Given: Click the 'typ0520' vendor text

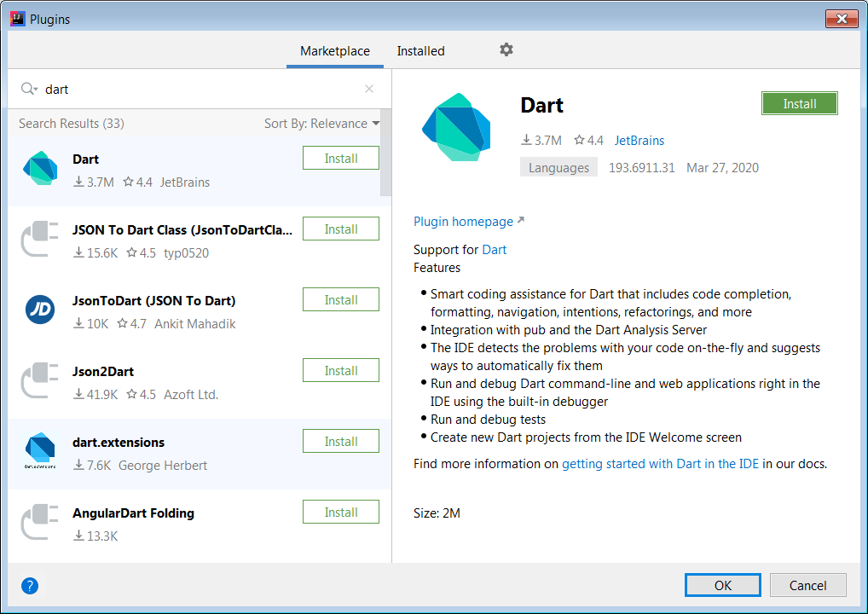Looking at the screenshot, I should (x=186, y=253).
